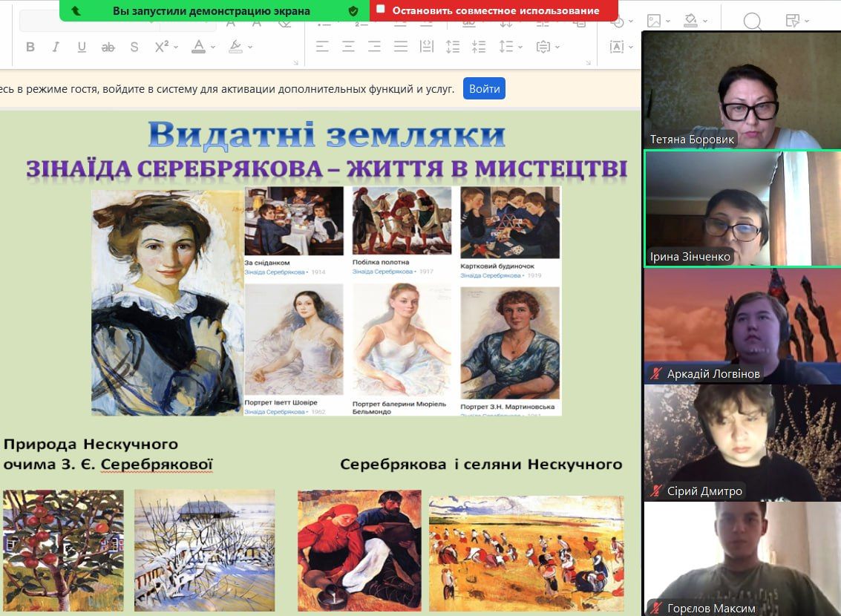Click the line spacing icon
This screenshot has width=841, height=616.
(505, 47)
